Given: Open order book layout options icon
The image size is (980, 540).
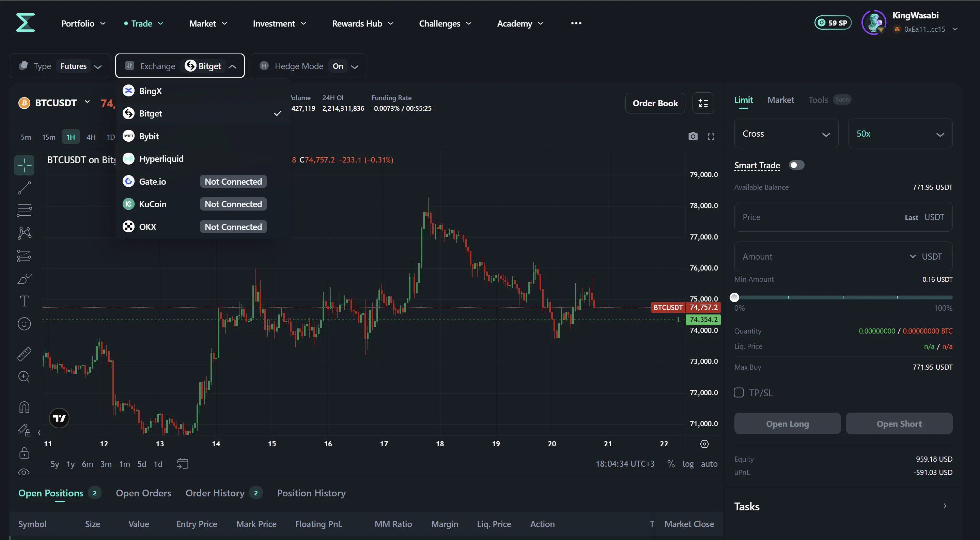Looking at the screenshot, I should (703, 103).
